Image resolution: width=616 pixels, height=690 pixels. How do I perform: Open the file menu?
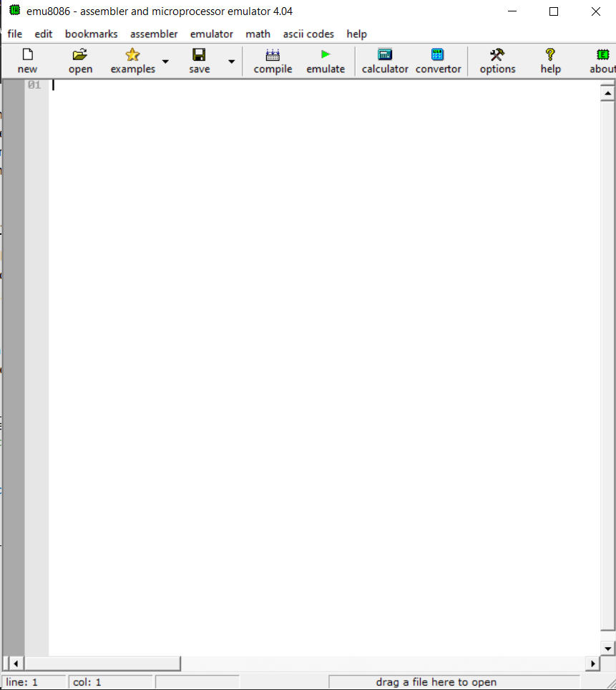point(14,34)
